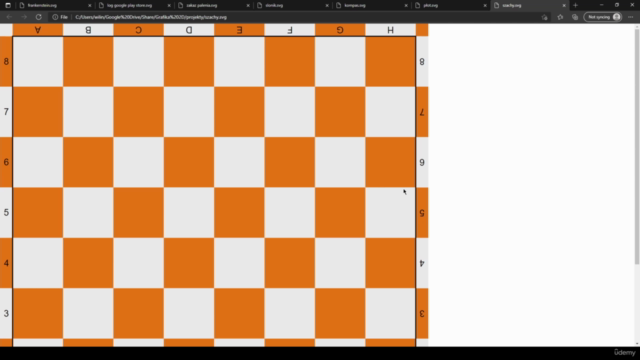Click the column label A above the board
The image size is (640, 360).
(38, 30)
